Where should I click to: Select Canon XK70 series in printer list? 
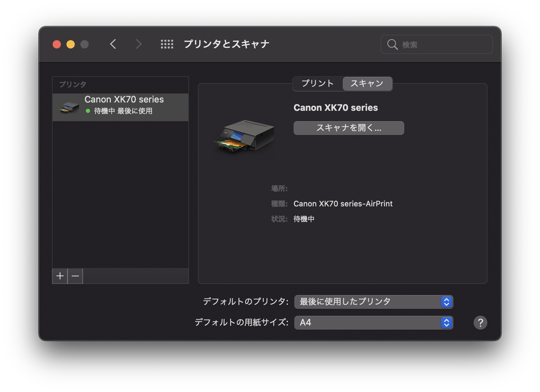120,107
